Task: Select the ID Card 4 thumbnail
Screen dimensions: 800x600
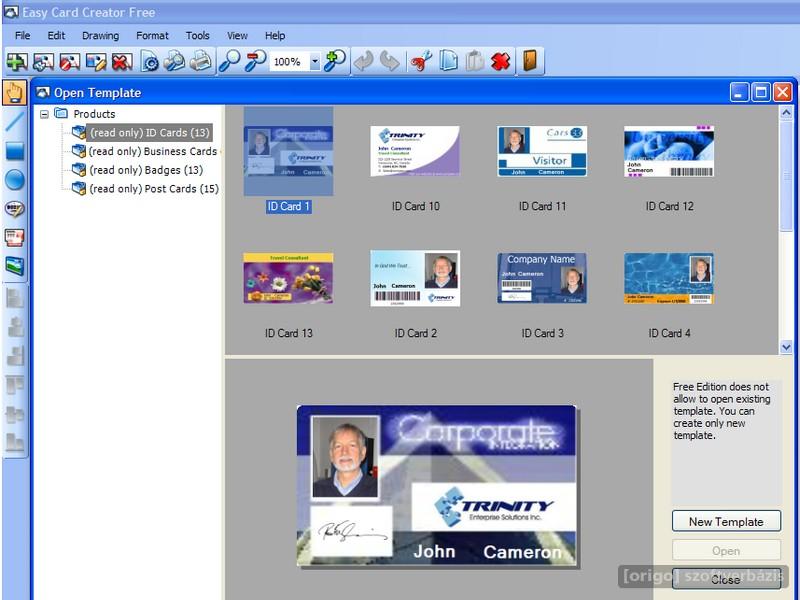Action: point(669,278)
